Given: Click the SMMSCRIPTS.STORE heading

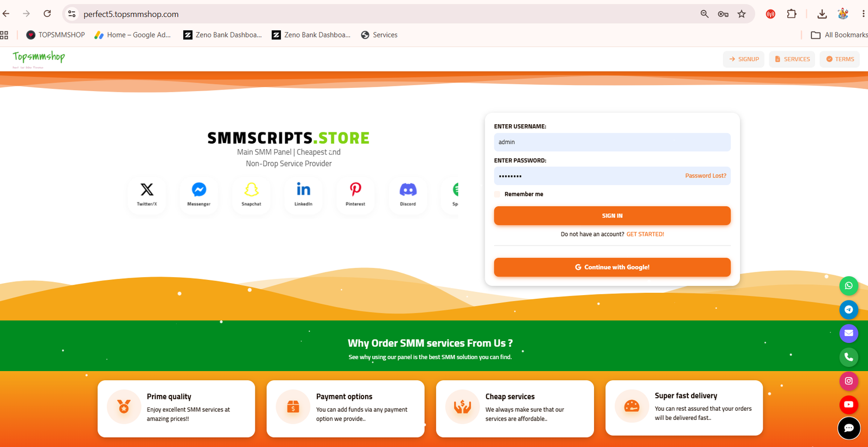Looking at the screenshot, I should click(289, 138).
